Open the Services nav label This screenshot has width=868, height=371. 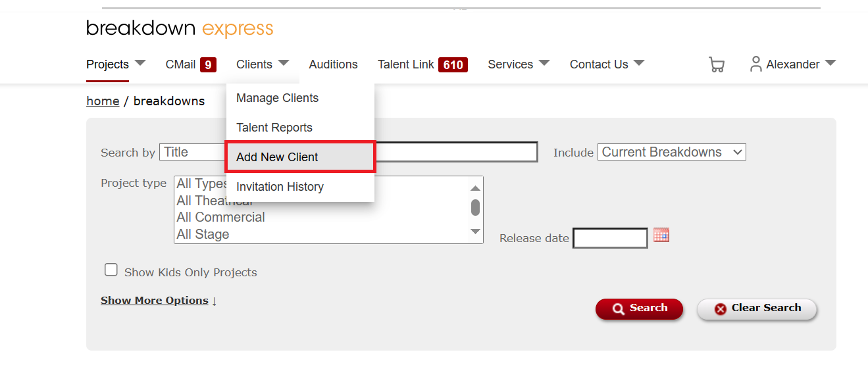tap(510, 64)
